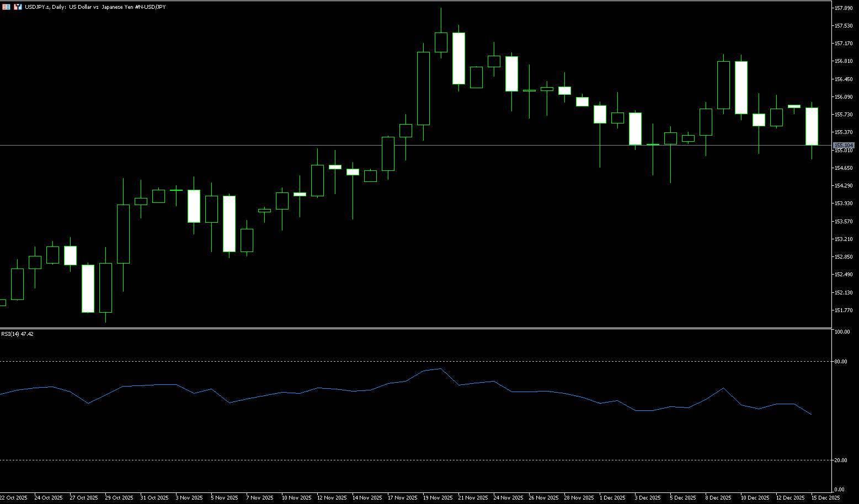Click the 19 Nov 2025 date label
Screen dimensions: 859x504
(x=439, y=498)
